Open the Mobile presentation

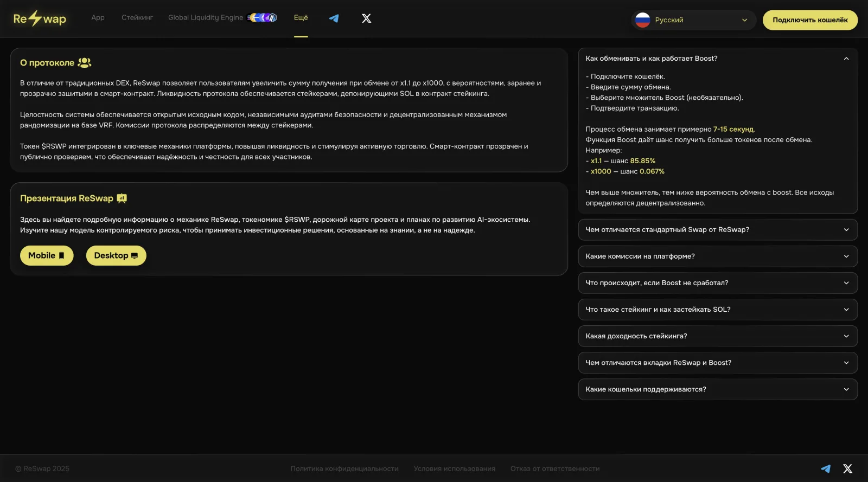(x=47, y=255)
